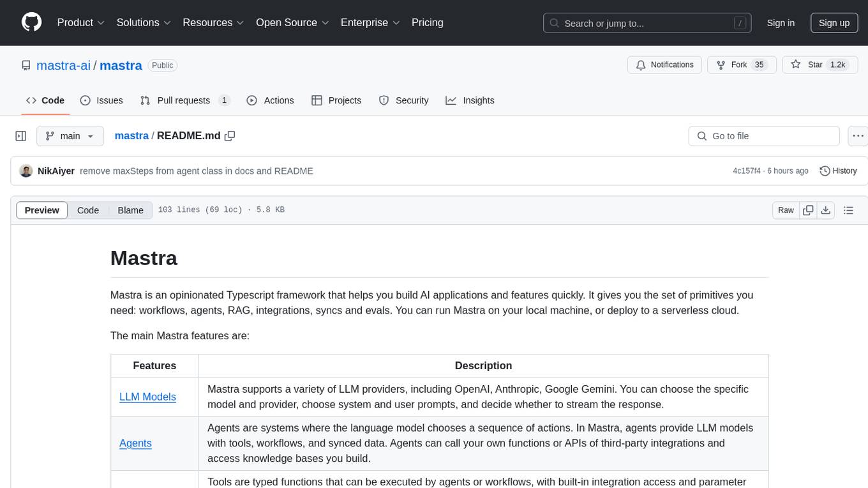Open the main branch selector

pos(70,136)
